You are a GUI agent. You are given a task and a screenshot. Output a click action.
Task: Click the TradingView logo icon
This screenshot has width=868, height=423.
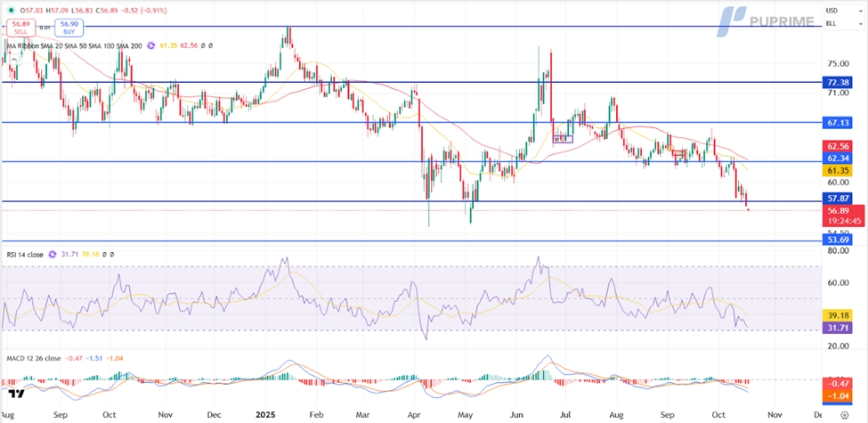click(14, 392)
